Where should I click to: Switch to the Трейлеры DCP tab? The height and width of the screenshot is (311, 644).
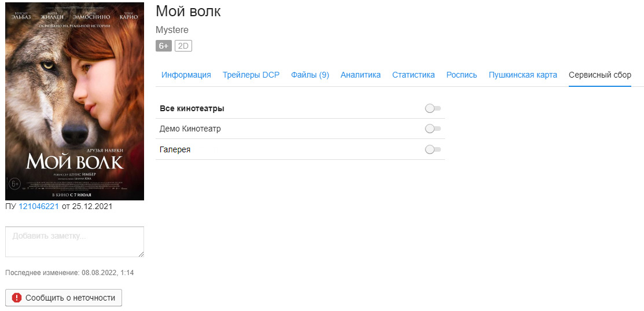coord(251,75)
